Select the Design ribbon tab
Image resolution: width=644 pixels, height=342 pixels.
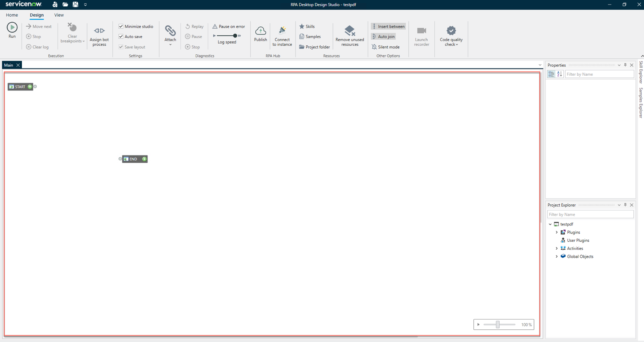tap(37, 15)
